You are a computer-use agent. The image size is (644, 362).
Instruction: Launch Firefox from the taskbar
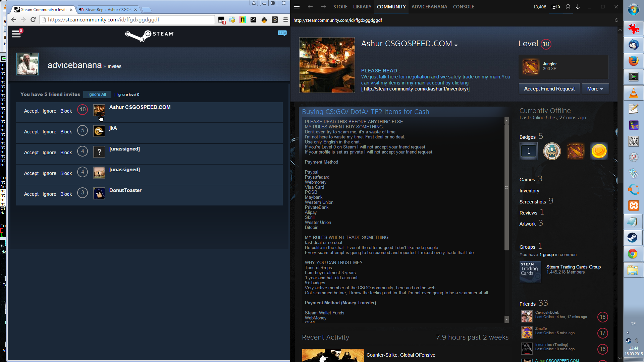point(633,61)
